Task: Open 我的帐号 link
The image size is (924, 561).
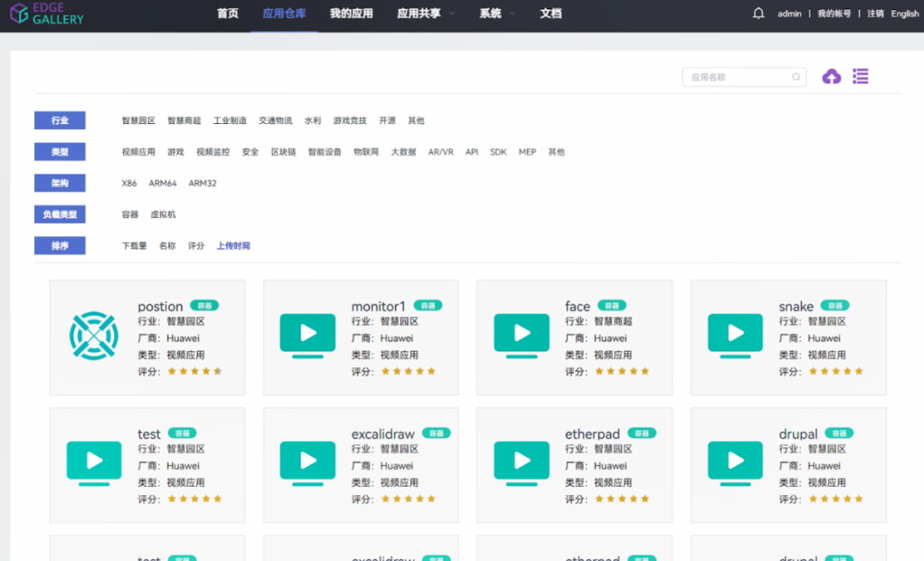Action: coord(834,14)
